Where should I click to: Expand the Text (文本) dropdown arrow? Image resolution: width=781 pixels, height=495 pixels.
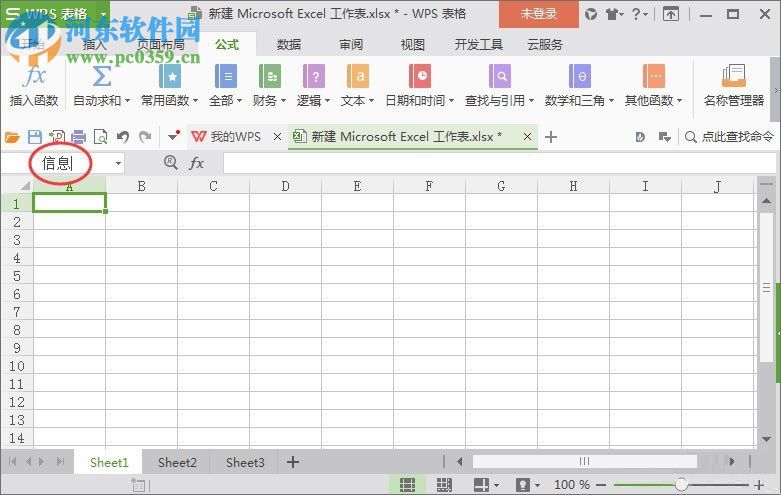coord(371,101)
